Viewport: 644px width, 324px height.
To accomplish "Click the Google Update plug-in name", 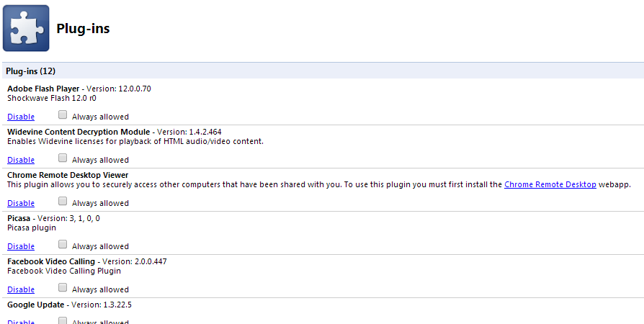I will tap(35, 305).
